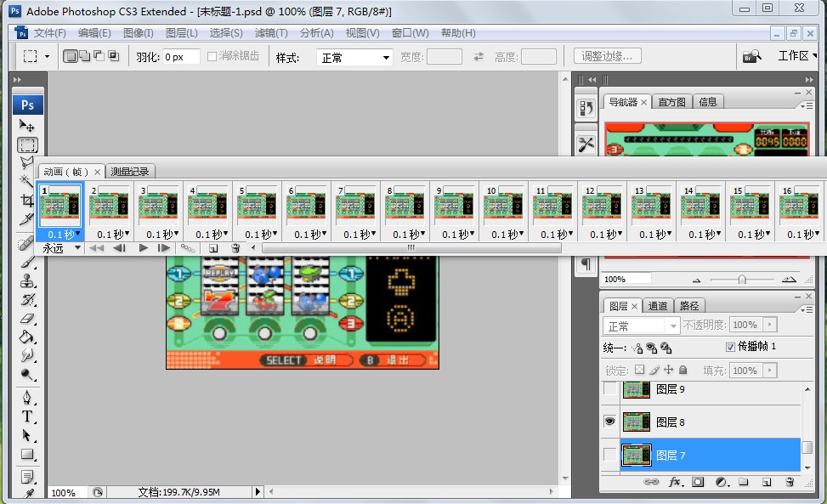Delete layer with Layers panel trash icon

790,482
